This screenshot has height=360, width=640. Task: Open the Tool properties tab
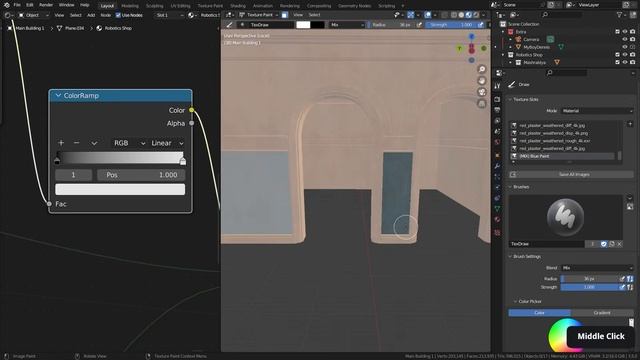click(497, 86)
